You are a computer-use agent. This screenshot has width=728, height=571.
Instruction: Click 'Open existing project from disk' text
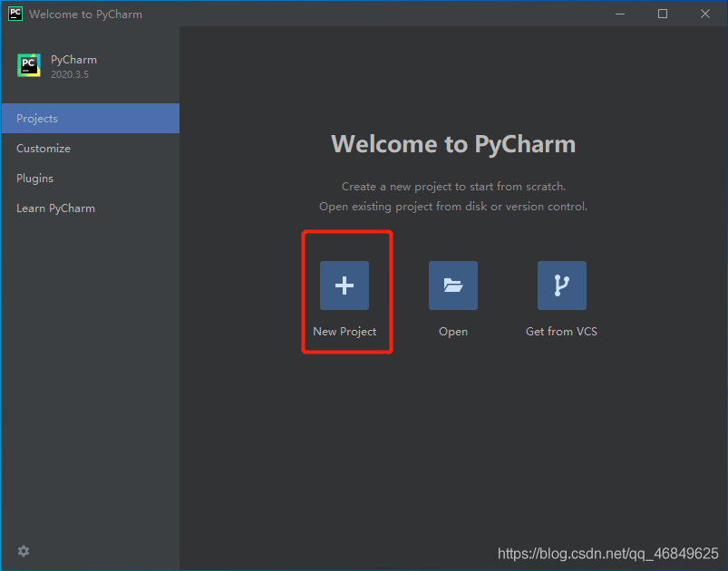[453, 207]
